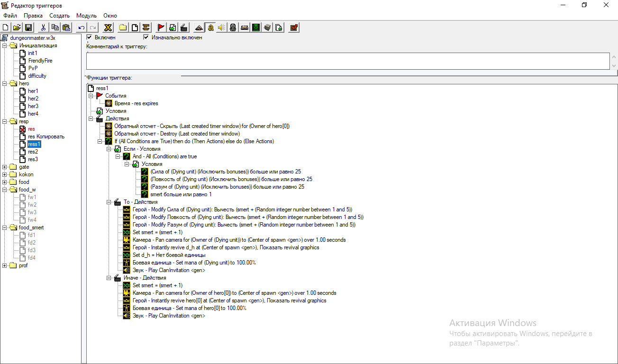The width and height of the screenshot is (618, 364).
Task: Click the New map toolbar icon
Action: point(6,27)
